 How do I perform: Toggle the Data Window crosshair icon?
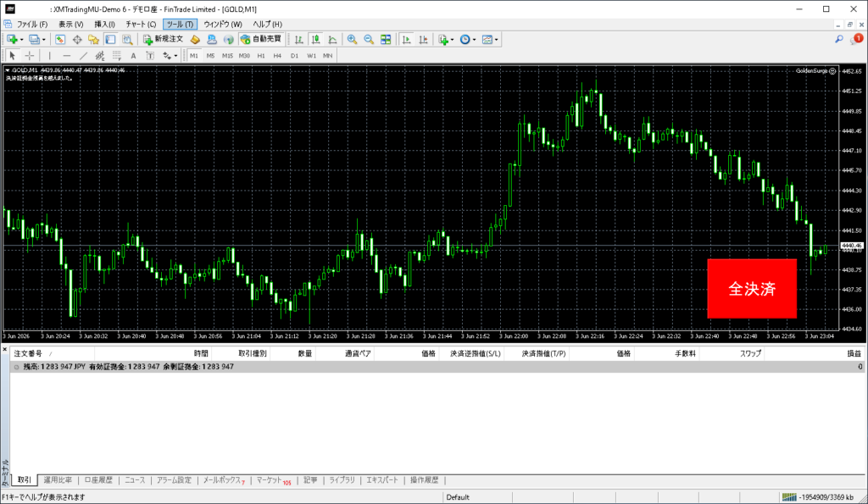pyautogui.click(x=77, y=39)
